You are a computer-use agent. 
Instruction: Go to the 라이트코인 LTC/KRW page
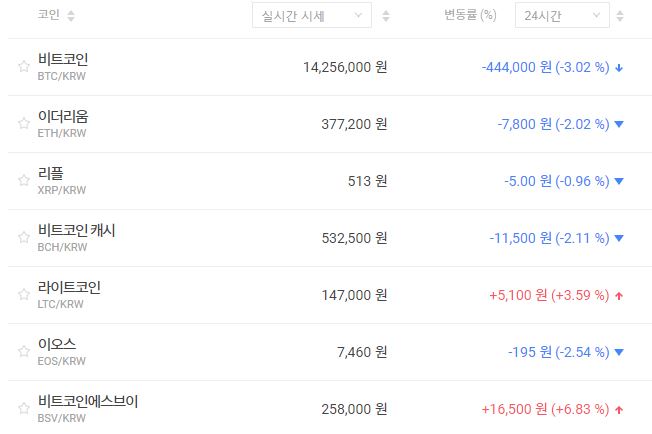point(69,288)
